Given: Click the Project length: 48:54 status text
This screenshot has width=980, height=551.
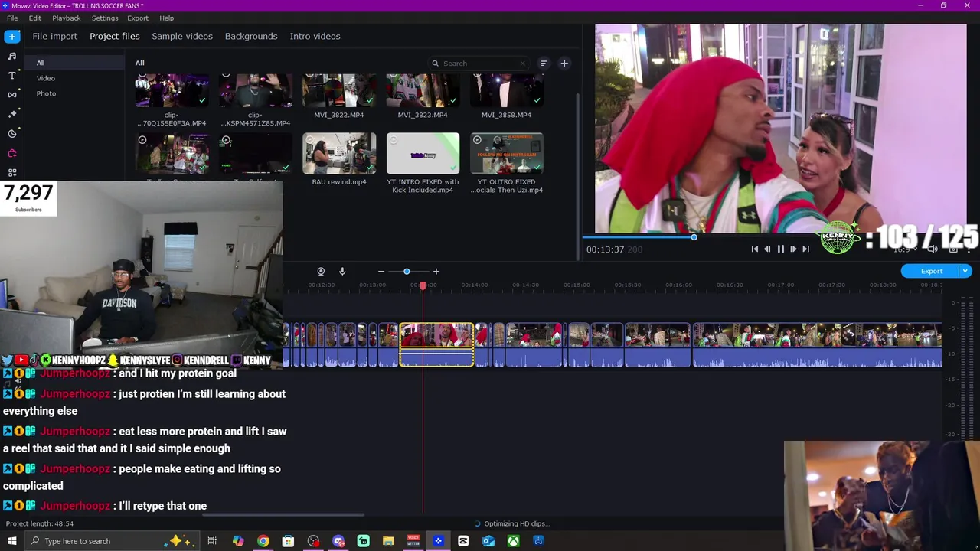Looking at the screenshot, I should (40, 523).
